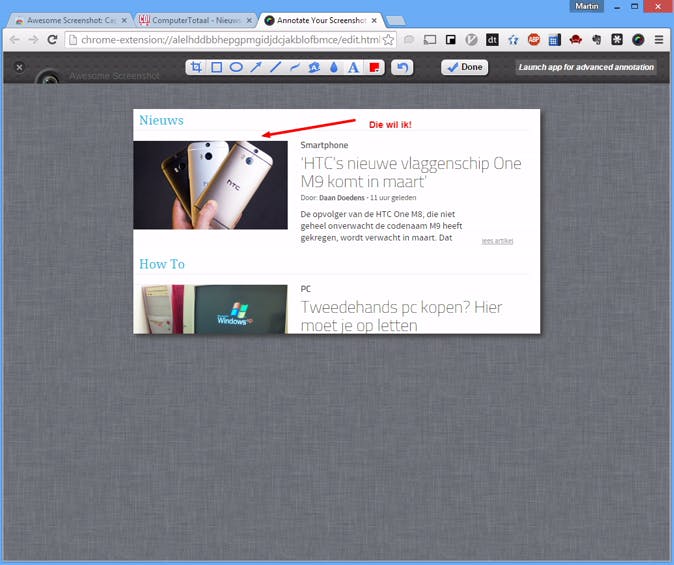
Task: Click the Martin profile button
Action: point(587,6)
